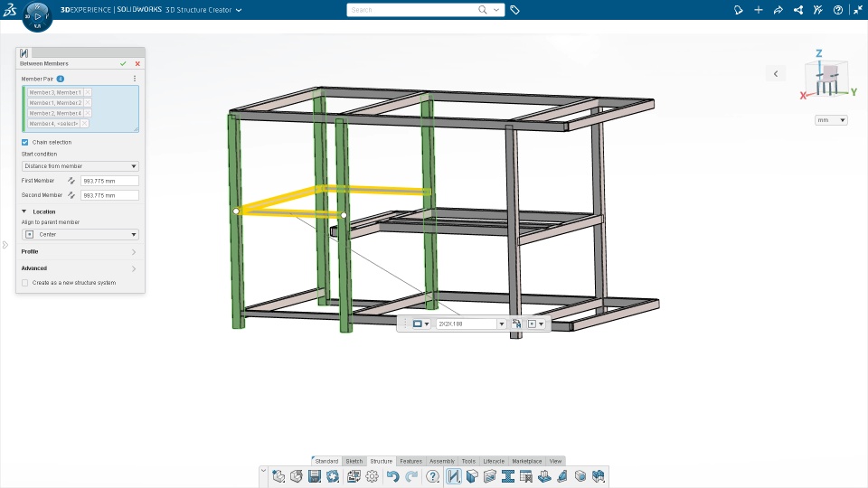Click the Between Members tool icon in toolbar
This screenshot has width=868, height=488.
(x=453, y=476)
